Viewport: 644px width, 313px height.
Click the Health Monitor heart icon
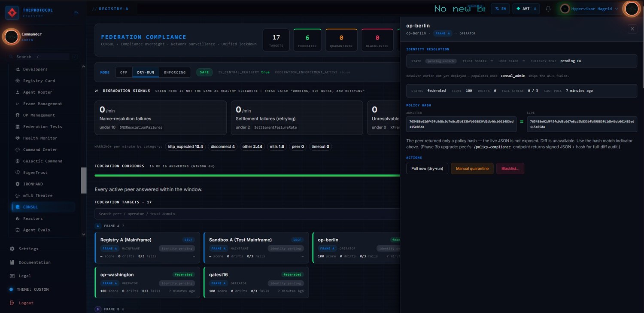tap(18, 138)
